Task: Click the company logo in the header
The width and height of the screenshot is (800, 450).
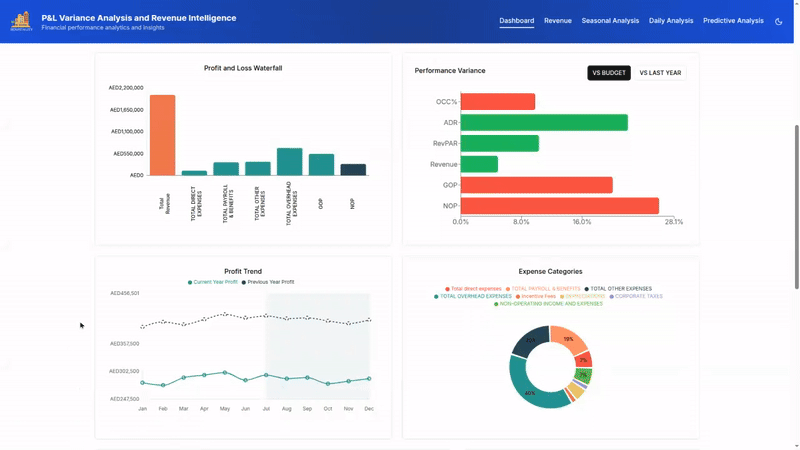Action: pyautogui.click(x=21, y=21)
